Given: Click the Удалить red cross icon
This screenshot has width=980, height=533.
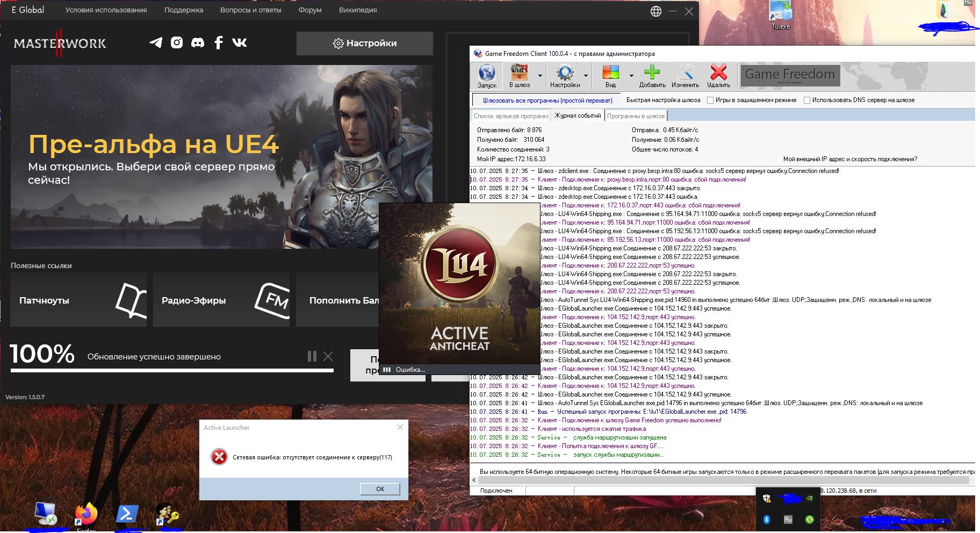Looking at the screenshot, I should tap(718, 73).
